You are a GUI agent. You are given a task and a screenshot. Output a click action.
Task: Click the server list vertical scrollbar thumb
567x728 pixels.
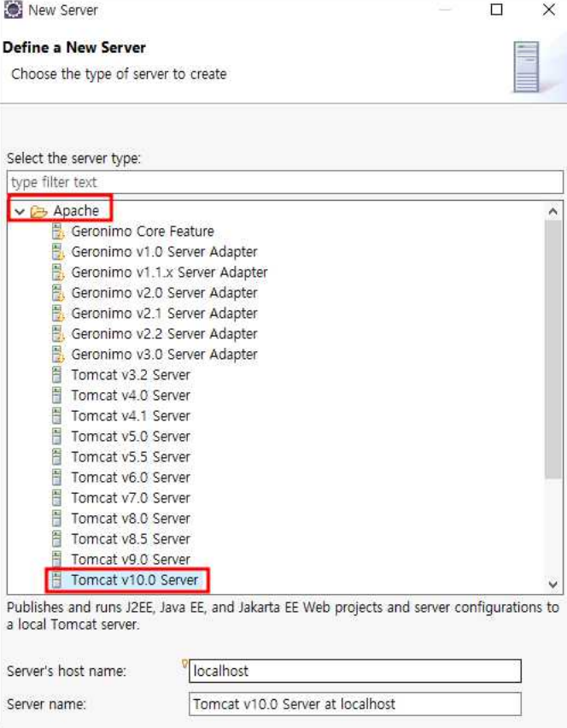click(x=552, y=349)
